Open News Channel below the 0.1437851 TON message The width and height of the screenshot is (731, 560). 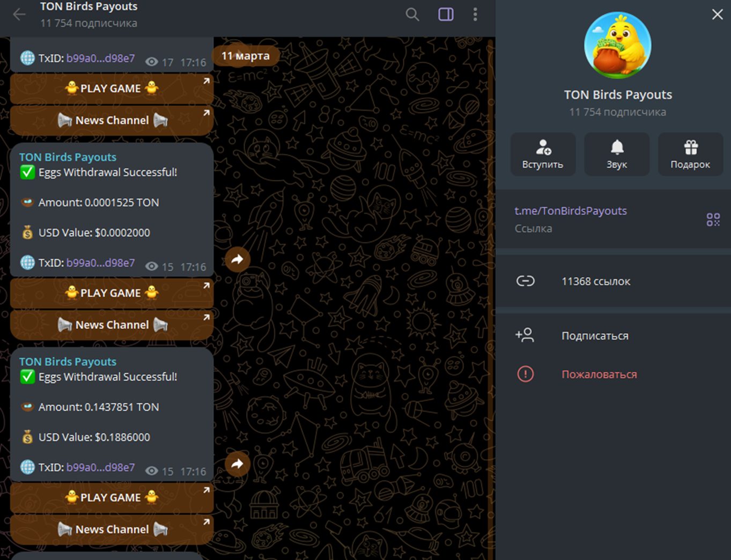tap(112, 529)
